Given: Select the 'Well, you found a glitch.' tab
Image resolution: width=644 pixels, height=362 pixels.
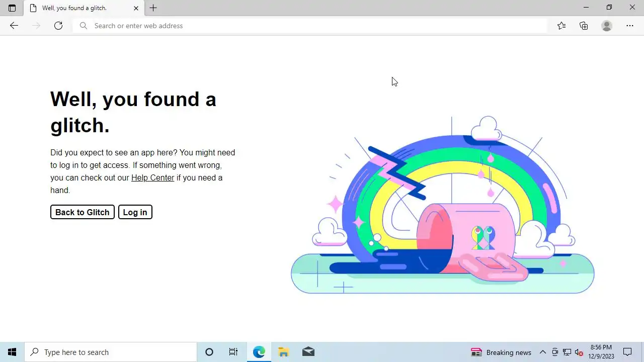Looking at the screenshot, I should tap(84, 8).
